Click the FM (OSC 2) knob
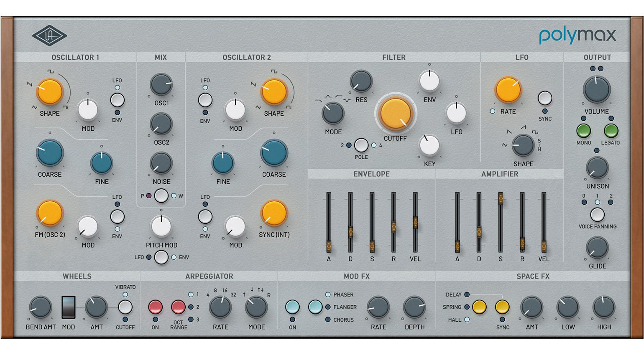The height and width of the screenshot is (355, 644). pos(50,213)
